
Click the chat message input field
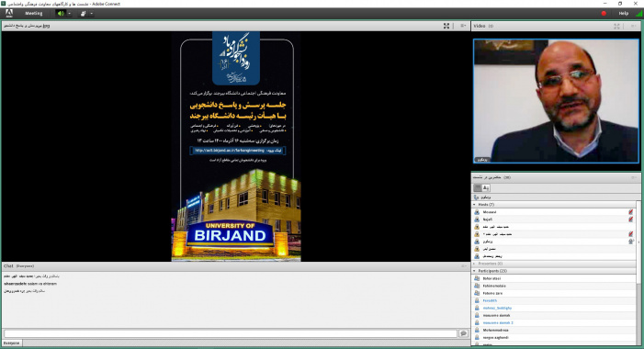(x=231, y=333)
